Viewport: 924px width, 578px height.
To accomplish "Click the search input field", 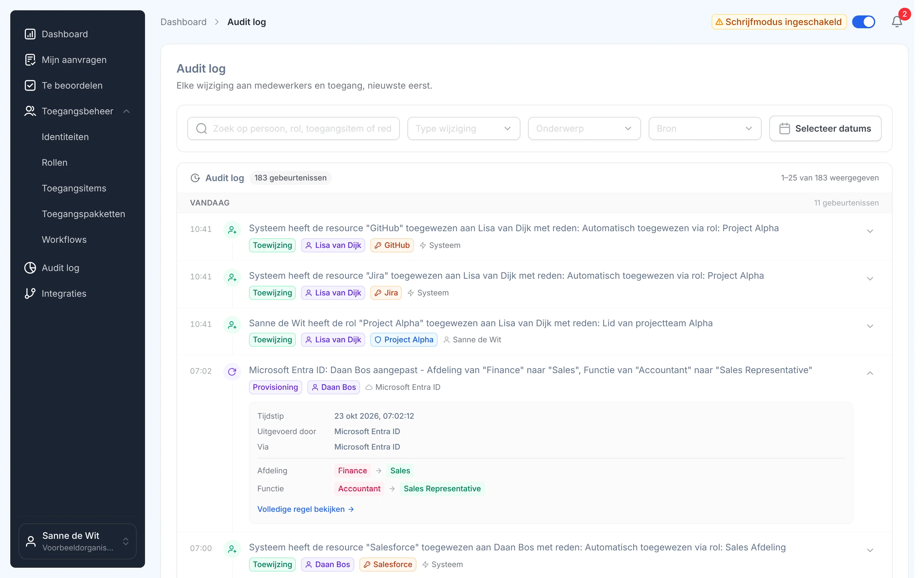I will pos(293,128).
